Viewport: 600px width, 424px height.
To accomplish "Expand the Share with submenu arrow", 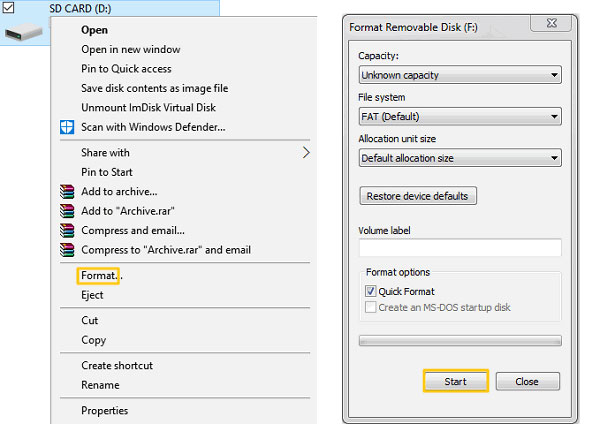I will [306, 153].
